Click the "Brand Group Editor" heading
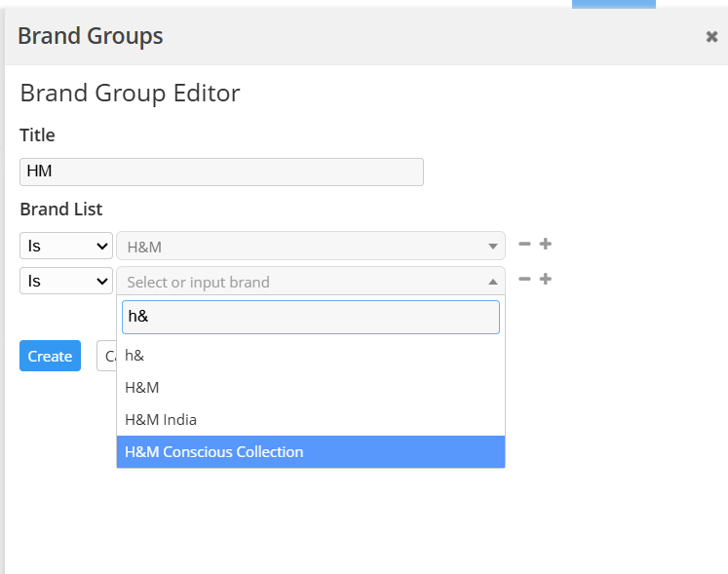The image size is (728, 574). point(130,94)
